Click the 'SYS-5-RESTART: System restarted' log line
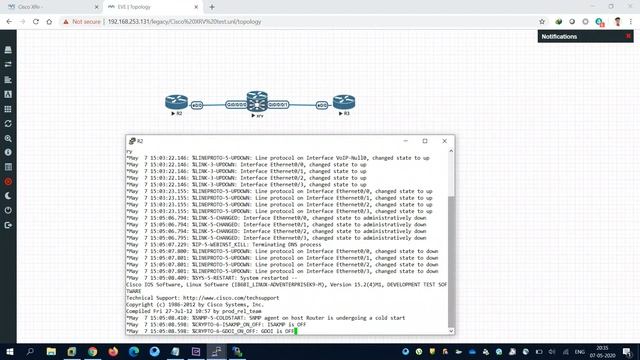 tap(212, 278)
